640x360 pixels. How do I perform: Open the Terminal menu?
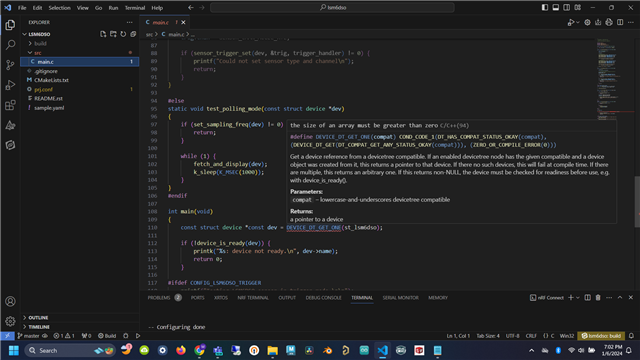[x=135, y=8]
